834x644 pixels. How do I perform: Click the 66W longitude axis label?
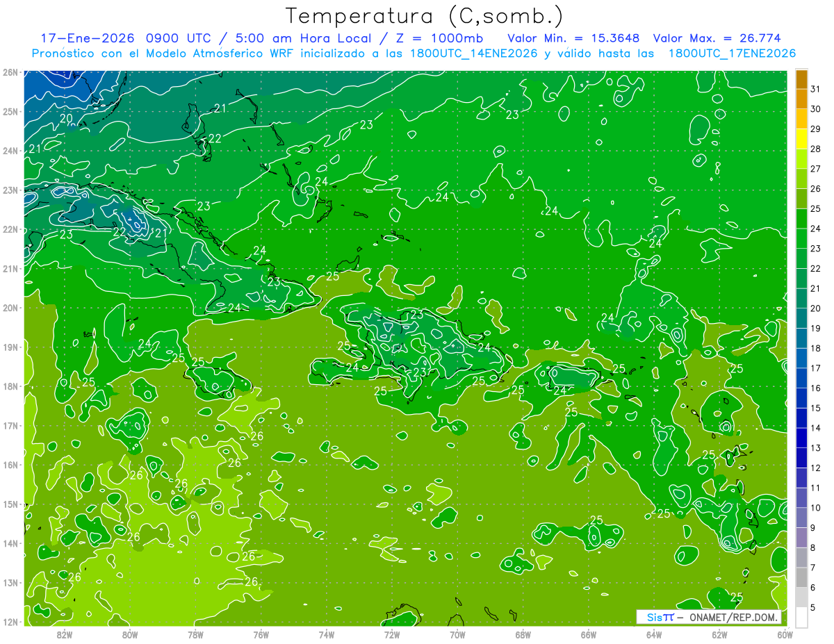[588, 634]
